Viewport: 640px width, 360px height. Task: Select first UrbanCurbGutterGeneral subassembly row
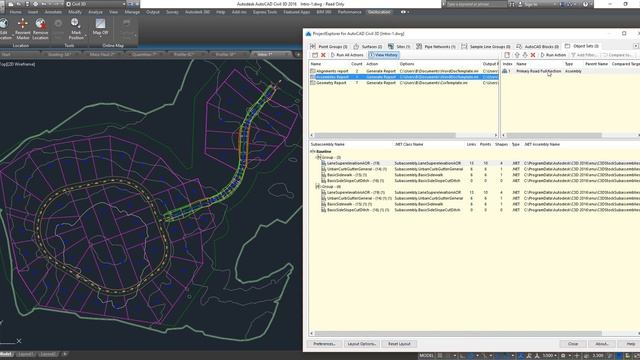coord(474,169)
